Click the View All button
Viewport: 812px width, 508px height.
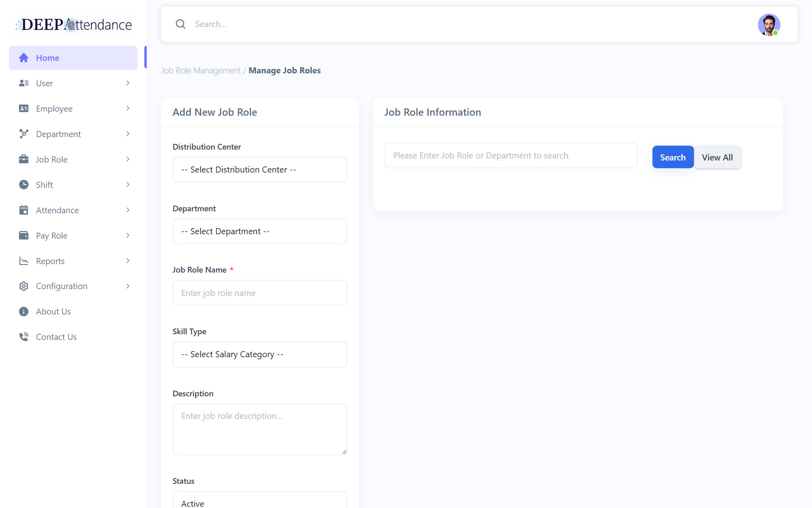(x=717, y=157)
